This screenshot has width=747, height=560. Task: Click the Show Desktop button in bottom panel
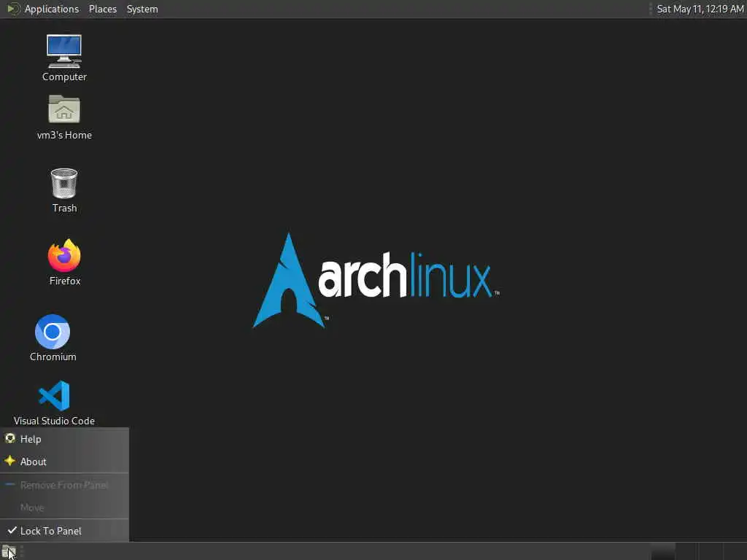[x=9, y=551]
